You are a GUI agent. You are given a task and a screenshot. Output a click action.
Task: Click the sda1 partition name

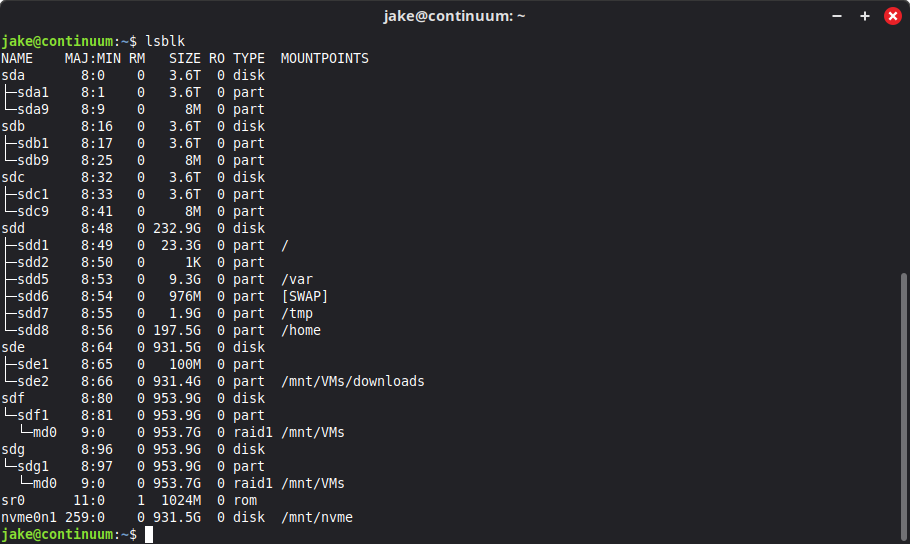(x=34, y=92)
